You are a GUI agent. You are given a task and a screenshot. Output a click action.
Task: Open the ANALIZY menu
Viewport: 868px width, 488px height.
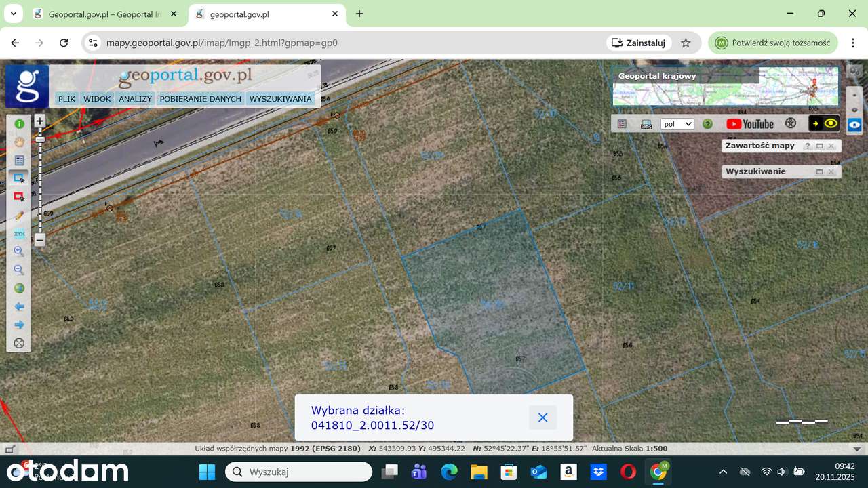tap(135, 99)
